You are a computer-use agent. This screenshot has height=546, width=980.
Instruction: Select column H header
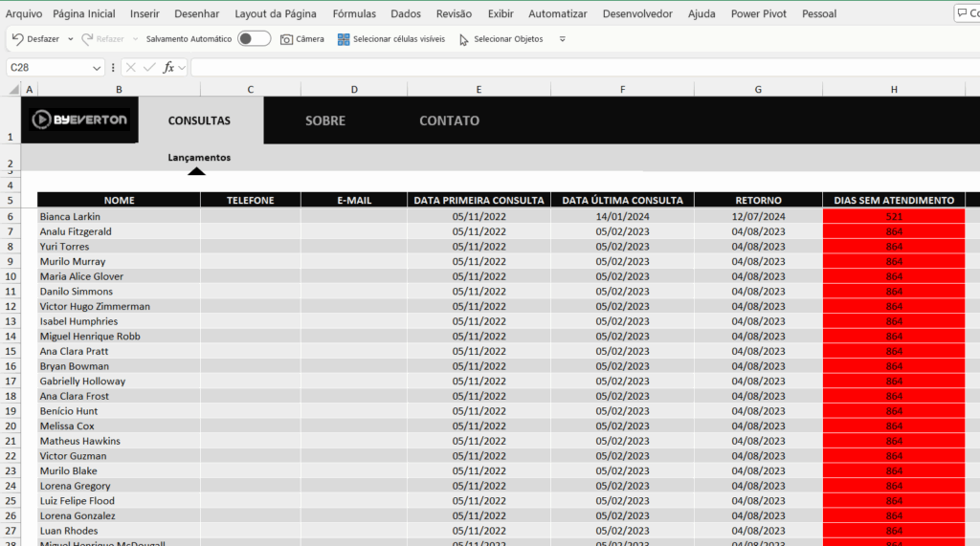(894, 89)
